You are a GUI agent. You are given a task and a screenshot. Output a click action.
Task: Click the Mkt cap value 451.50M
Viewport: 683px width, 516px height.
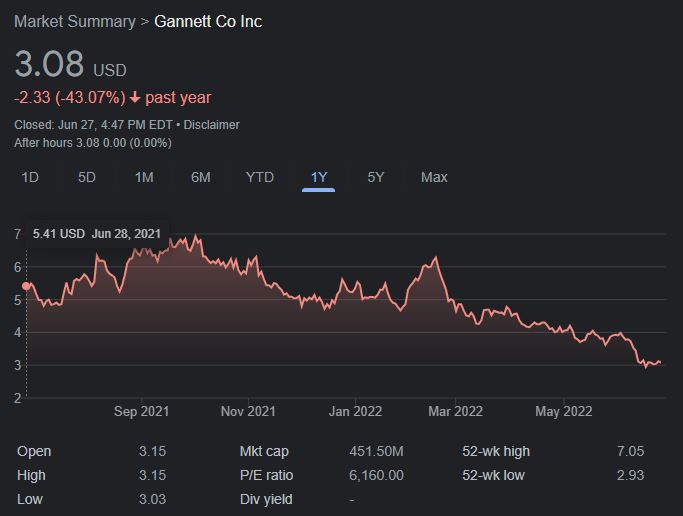pos(376,451)
